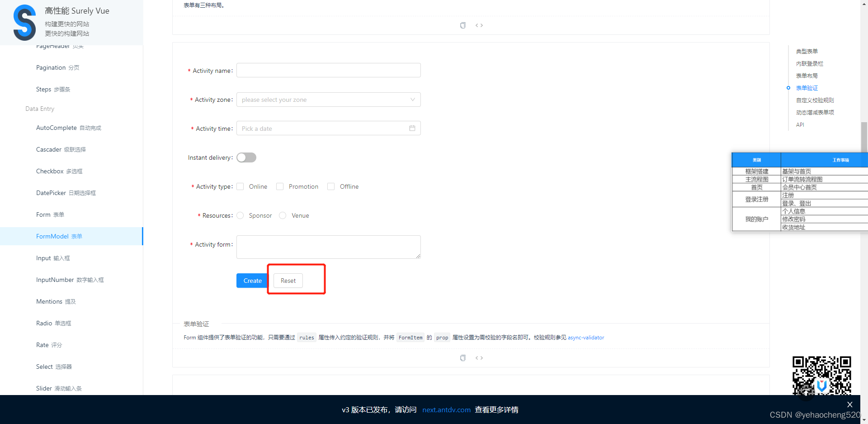Screen dimensions: 868x424
Task: Select the Sponsor resource radio
Action: pyautogui.click(x=240, y=215)
